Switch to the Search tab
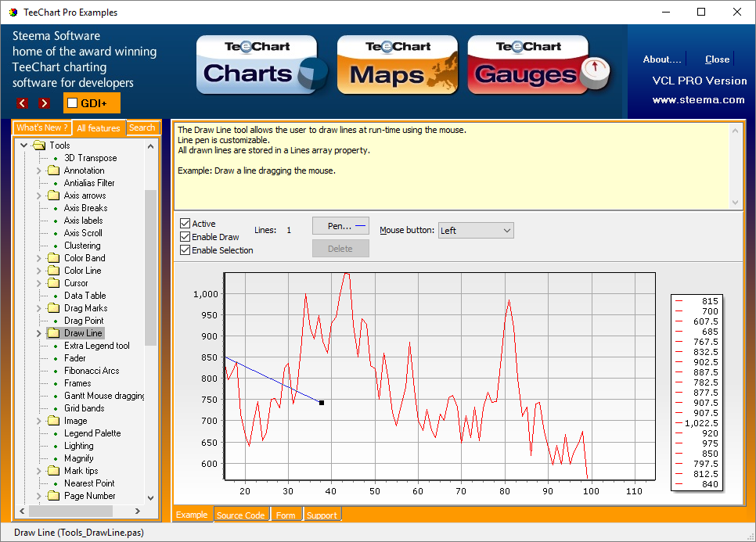 [x=142, y=127]
